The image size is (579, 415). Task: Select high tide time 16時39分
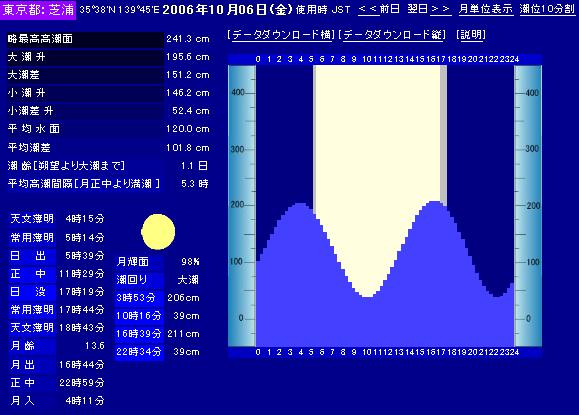click(139, 334)
